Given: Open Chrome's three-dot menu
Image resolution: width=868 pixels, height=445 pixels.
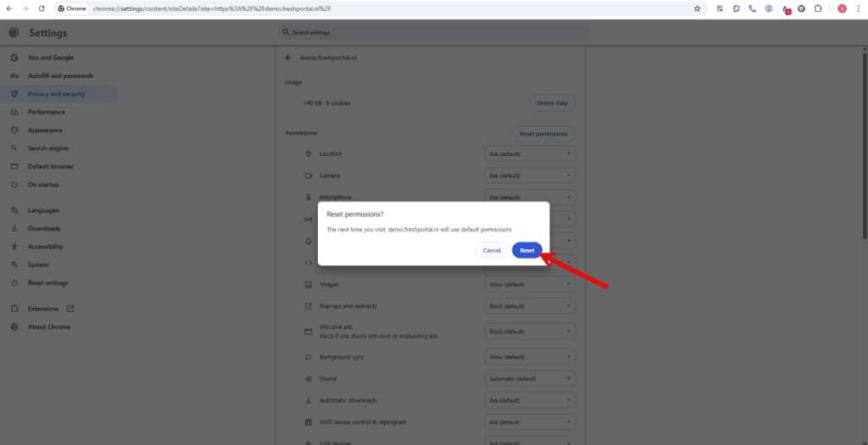Looking at the screenshot, I should (x=857, y=8).
